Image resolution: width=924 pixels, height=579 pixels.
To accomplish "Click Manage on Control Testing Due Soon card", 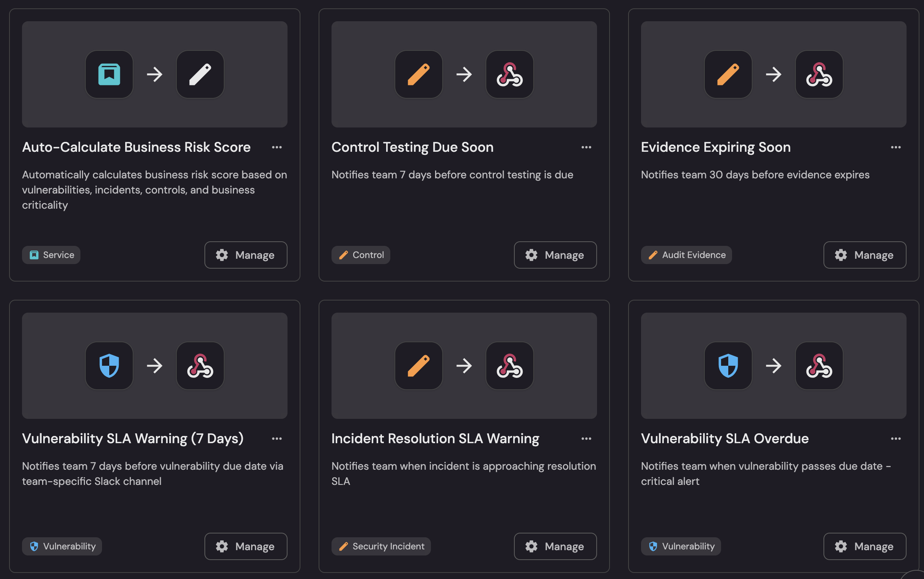I will 555,255.
